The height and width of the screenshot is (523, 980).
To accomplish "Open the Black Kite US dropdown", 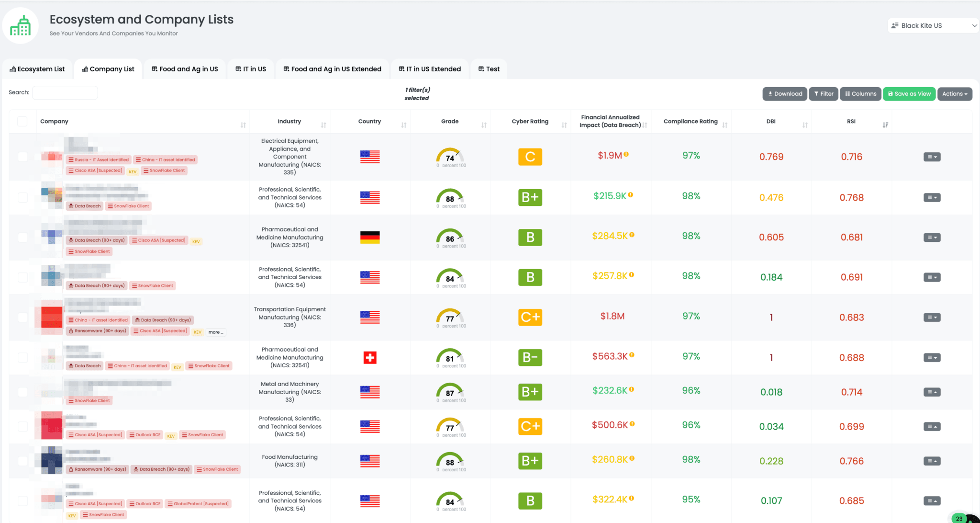I will point(933,26).
